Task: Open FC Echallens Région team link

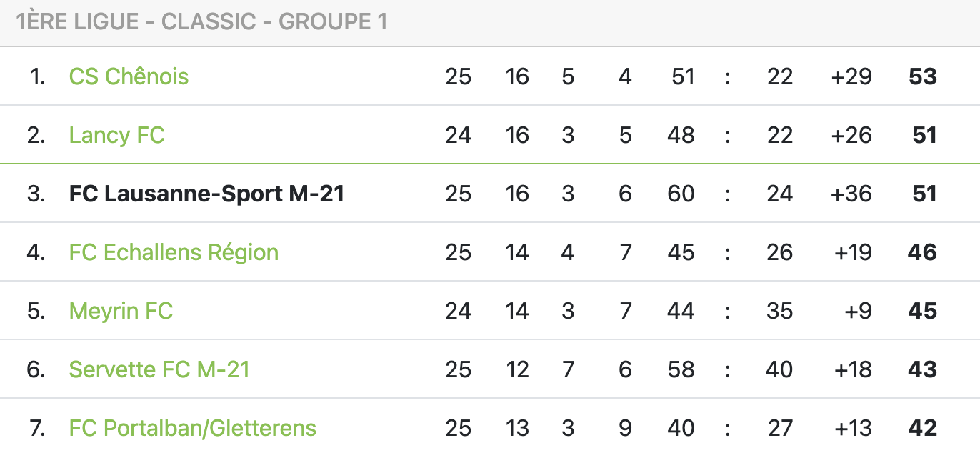Action: tap(174, 252)
